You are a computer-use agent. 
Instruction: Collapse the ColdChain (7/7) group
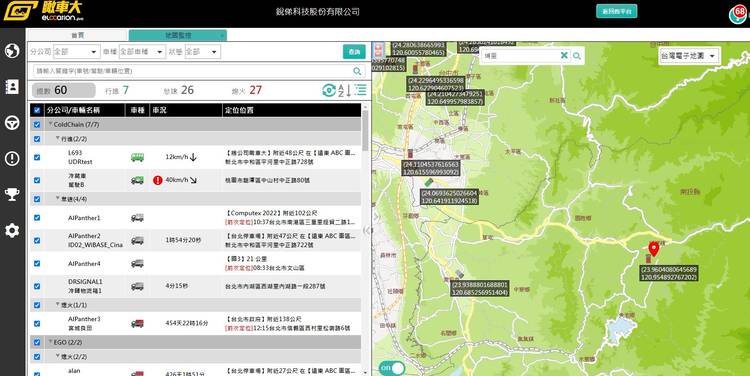click(x=50, y=124)
